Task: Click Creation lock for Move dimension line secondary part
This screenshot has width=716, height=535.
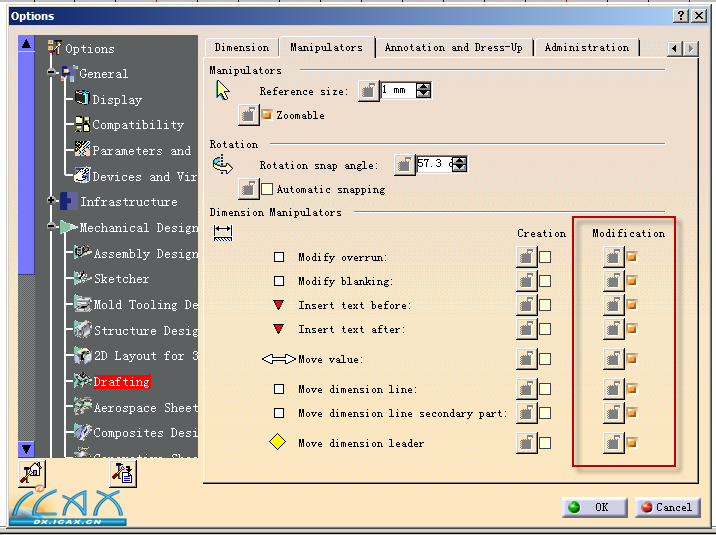Action: [x=526, y=413]
